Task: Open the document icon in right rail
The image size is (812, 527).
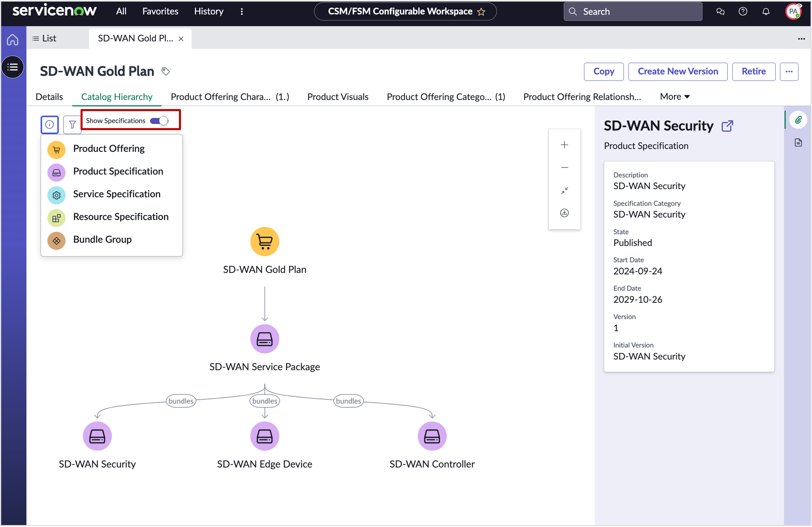Action: point(798,142)
